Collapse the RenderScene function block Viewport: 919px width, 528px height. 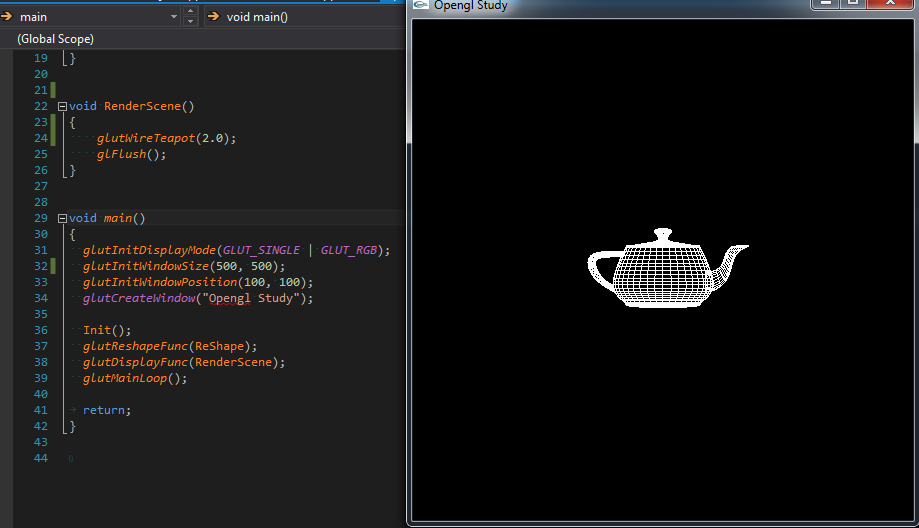pos(62,107)
